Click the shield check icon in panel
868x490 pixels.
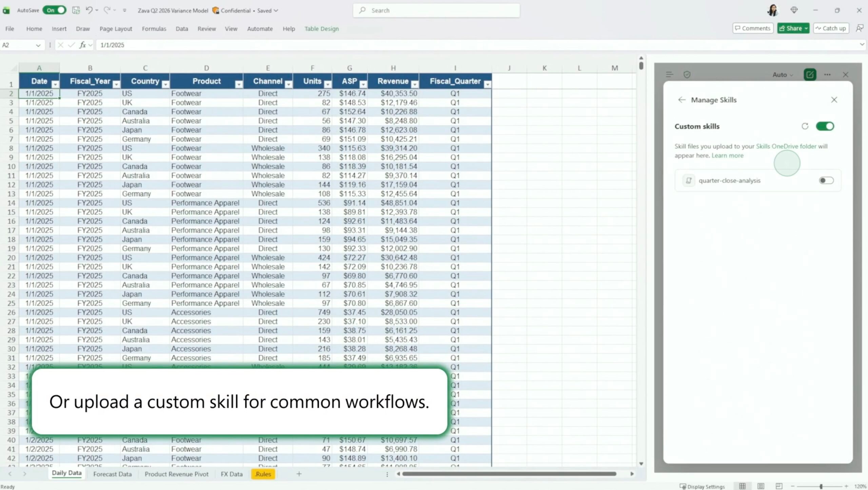687,74
